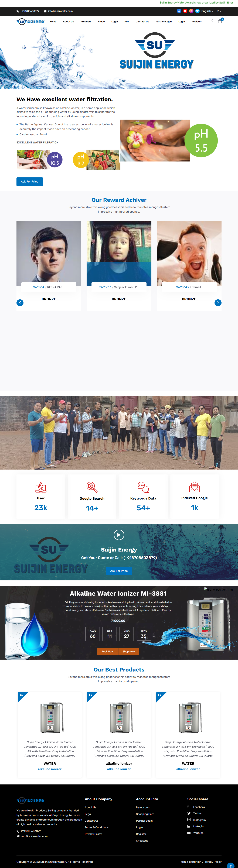Expand the English language dropdown
The image size is (238, 868).
tap(207, 11)
